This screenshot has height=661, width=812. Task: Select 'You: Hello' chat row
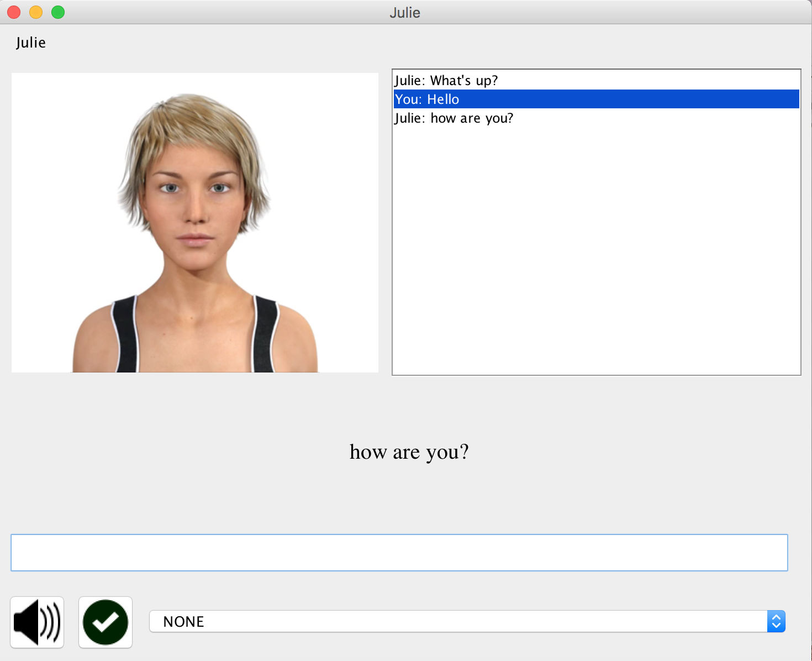pyautogui.click(x=596, y=99)
